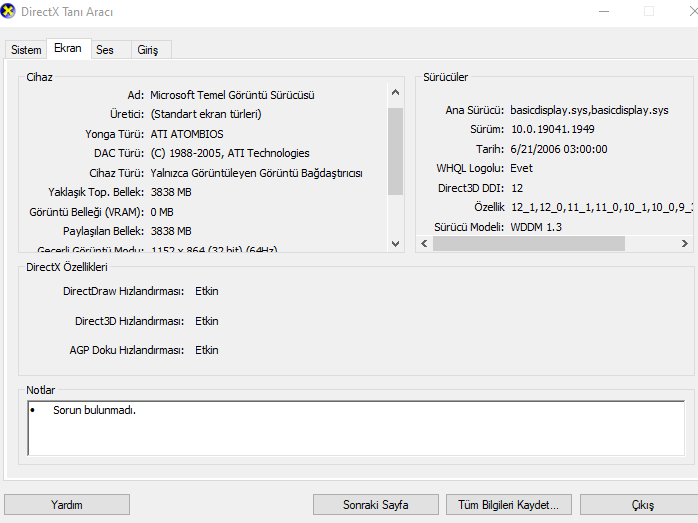Viewport: 698px width, 523px height.
Task: Select the Ekran tab
Action: coord(68,48)
